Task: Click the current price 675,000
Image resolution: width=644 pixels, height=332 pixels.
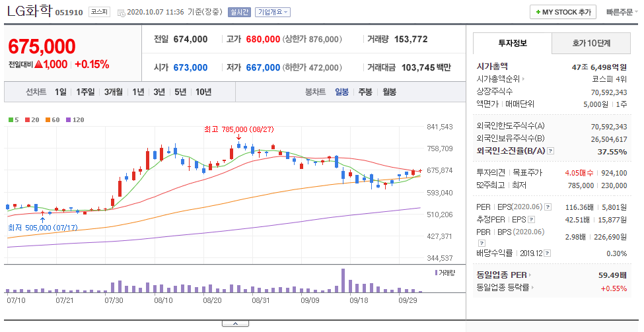Action: (42, 46)
